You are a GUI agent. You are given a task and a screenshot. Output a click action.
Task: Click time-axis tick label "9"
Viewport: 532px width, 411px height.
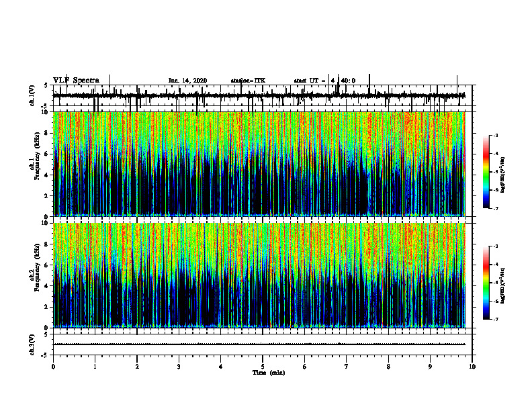(x=430, y=367)
